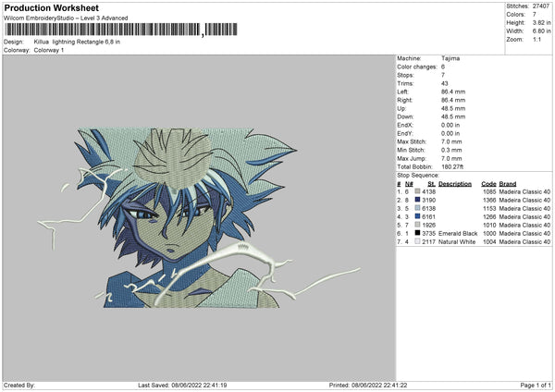Click the Stitches value 27407
The image size is (555, 392).
(541, 6)
